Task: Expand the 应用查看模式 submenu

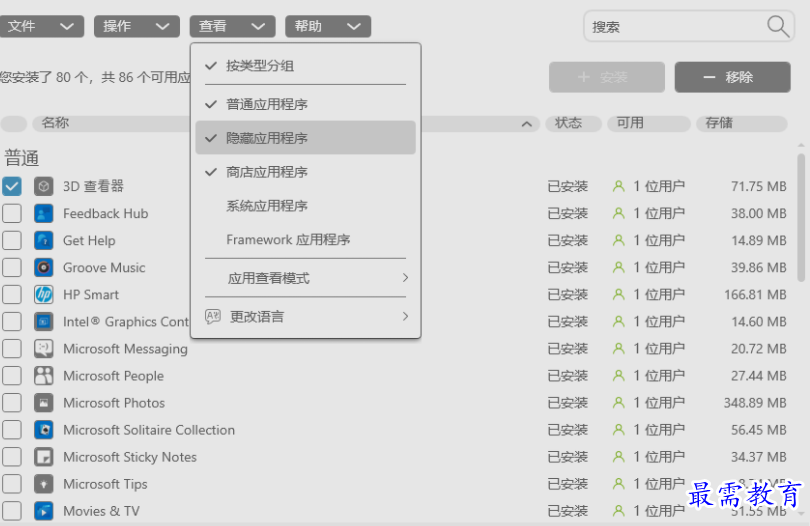Action: point(305,278)
